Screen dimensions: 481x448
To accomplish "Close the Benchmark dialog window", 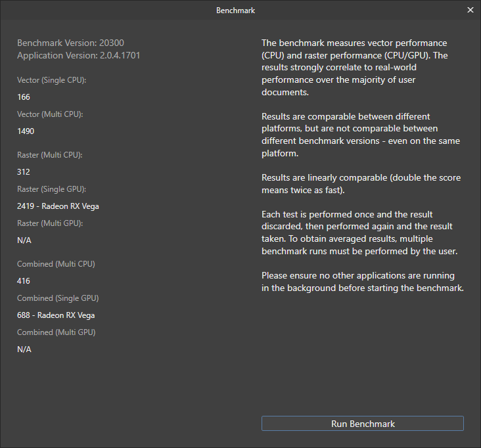I will click(x=470, y=11).
